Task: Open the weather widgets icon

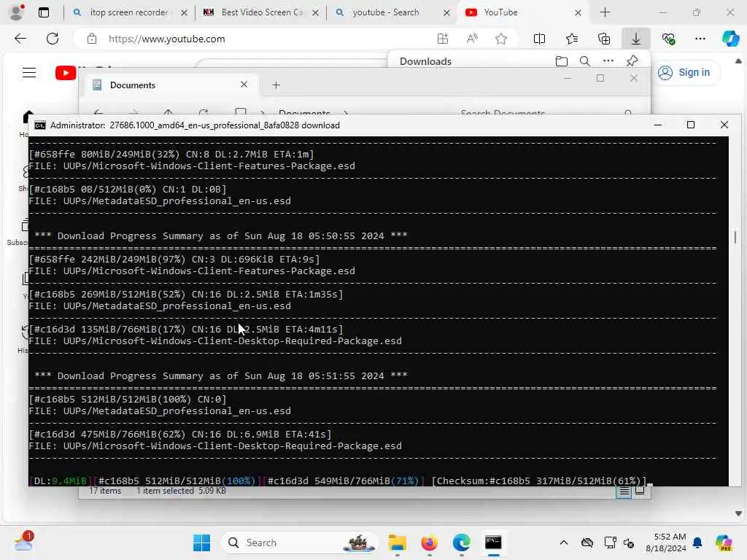Action: [23, 542]
